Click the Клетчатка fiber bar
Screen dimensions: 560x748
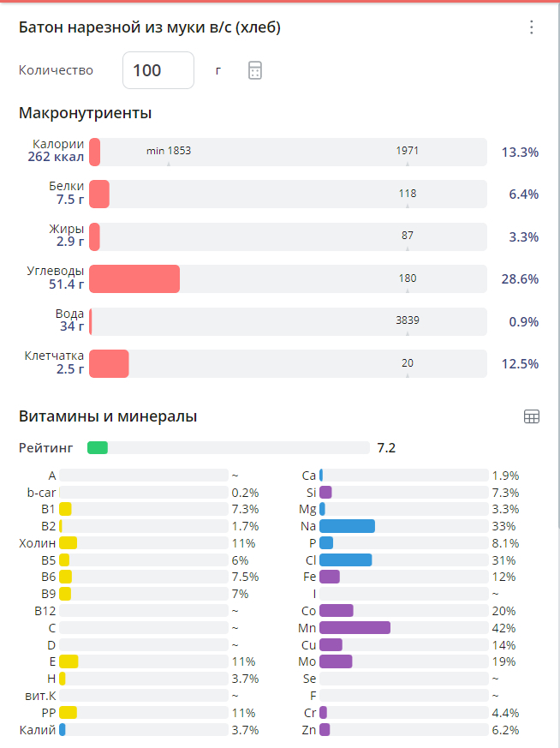point(288,363)
